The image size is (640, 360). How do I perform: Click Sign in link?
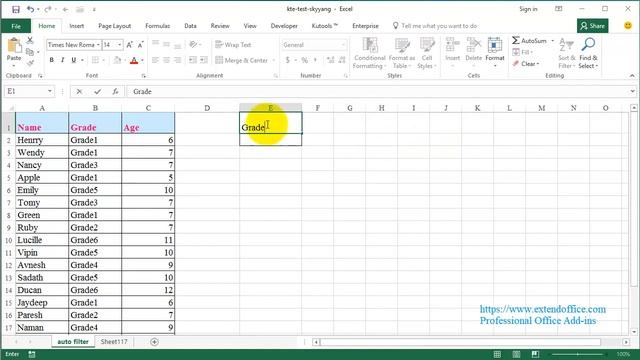pyautogui.click(x=528, y=9)
